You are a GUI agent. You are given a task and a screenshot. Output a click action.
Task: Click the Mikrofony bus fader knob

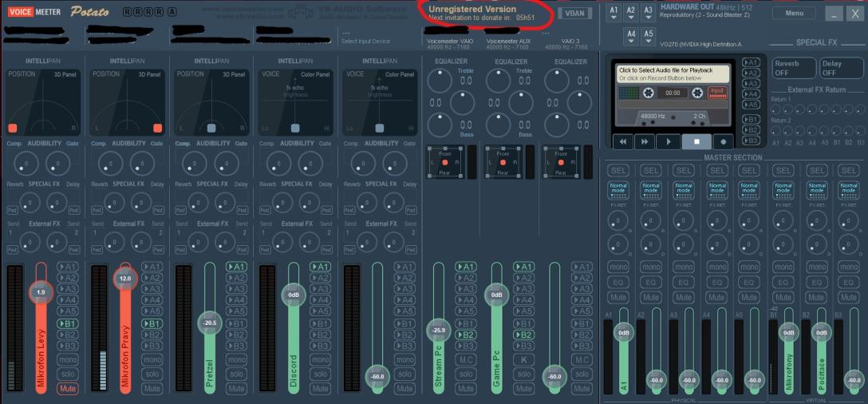(789, 332)
